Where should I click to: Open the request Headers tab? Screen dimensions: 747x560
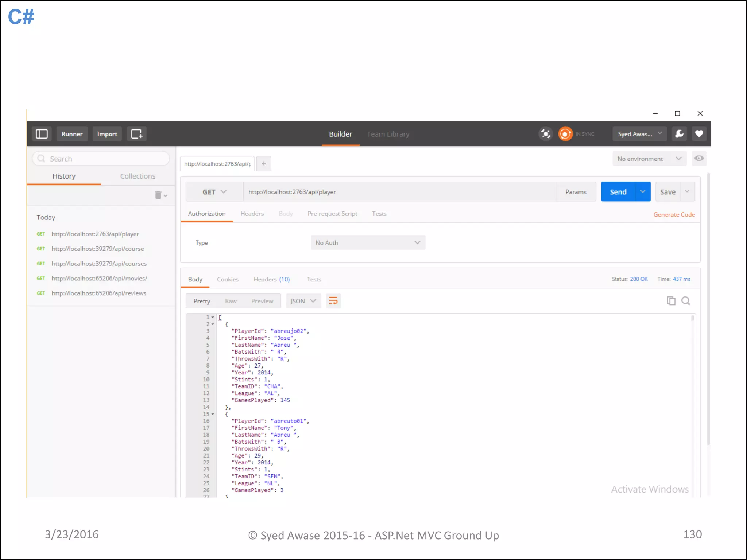click(x=252, y=214)
